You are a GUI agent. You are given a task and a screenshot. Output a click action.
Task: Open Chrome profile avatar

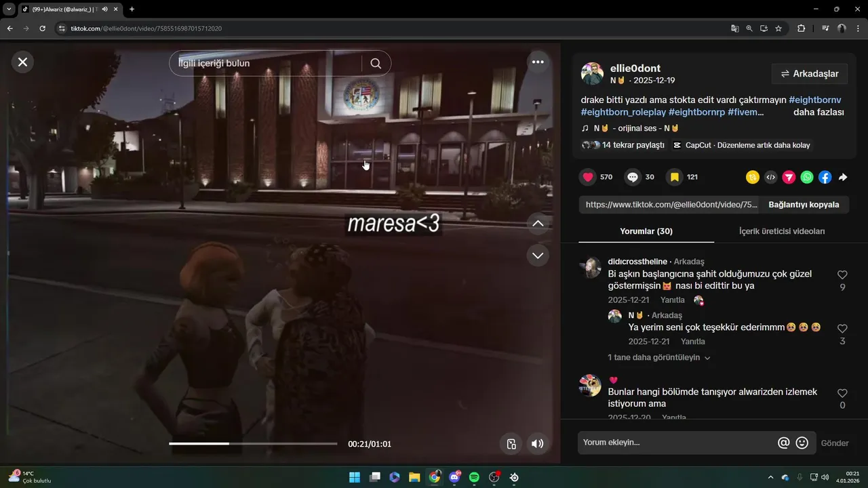click(842, 28)
